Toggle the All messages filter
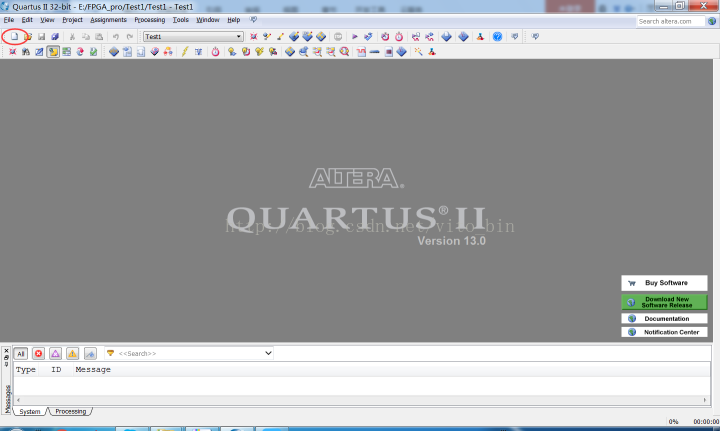 click(21, 353)
